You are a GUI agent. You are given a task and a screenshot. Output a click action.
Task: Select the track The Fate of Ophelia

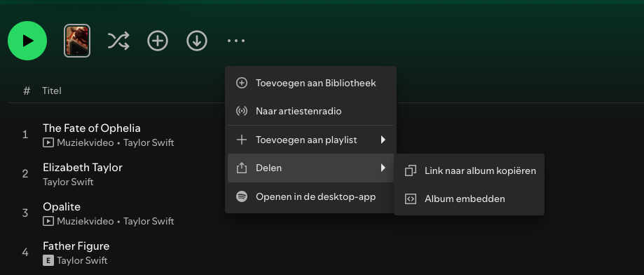92,128
